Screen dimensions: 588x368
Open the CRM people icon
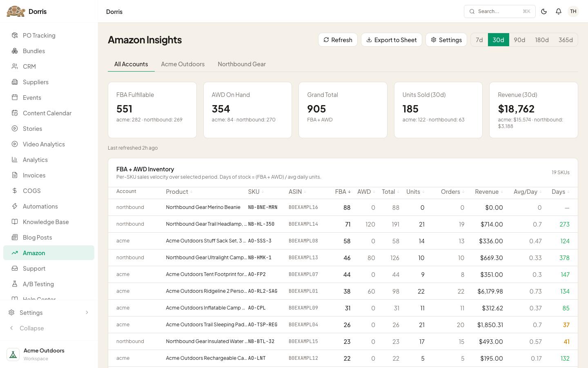point(15,67)
